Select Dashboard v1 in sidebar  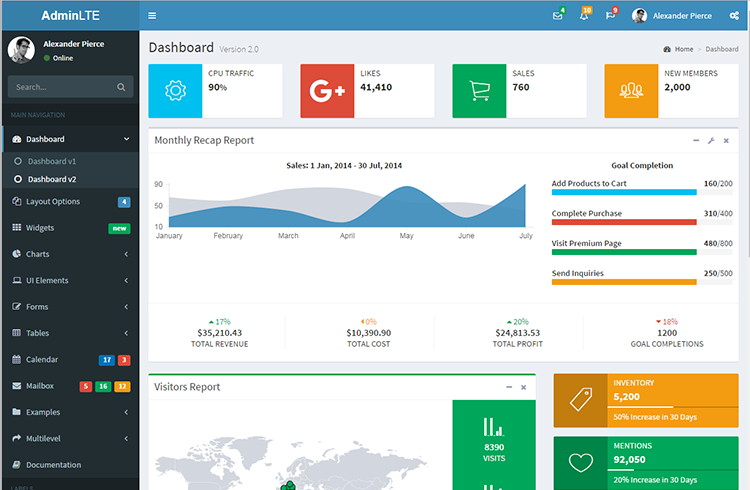coord(51,161)
